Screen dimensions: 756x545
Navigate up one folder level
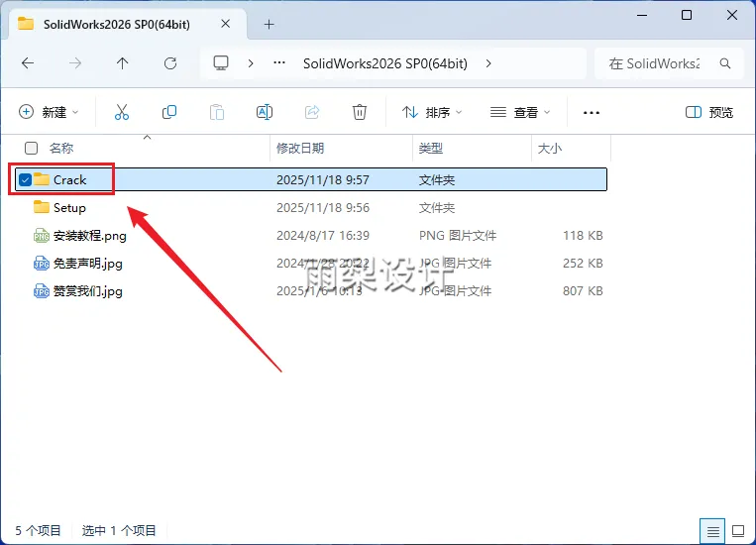(x=123, y=63)
